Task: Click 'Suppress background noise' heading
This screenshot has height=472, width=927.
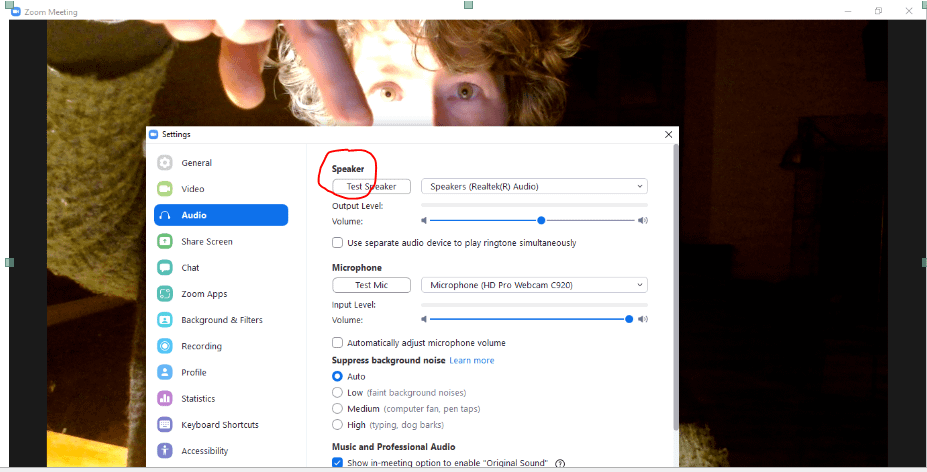Action: click(388, 360)
